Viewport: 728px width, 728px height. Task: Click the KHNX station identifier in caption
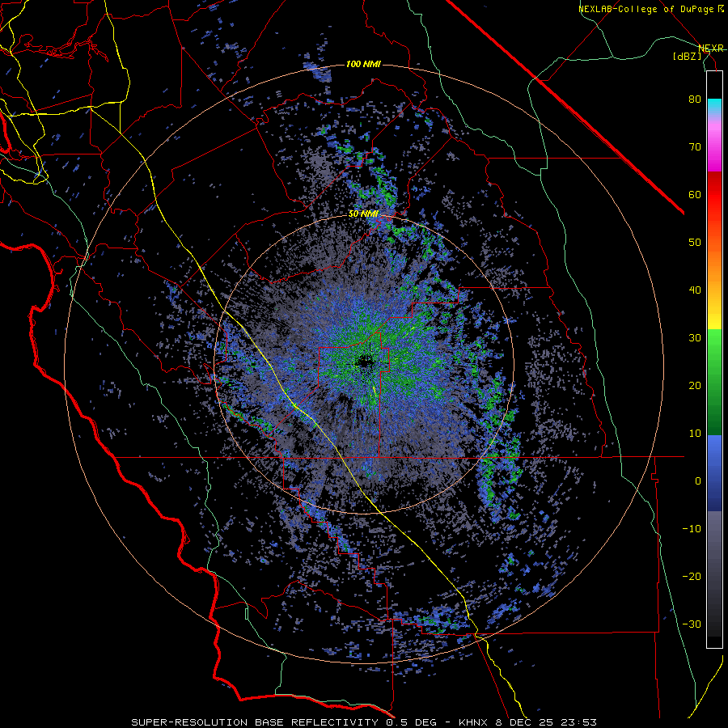[x=473, y=722]
